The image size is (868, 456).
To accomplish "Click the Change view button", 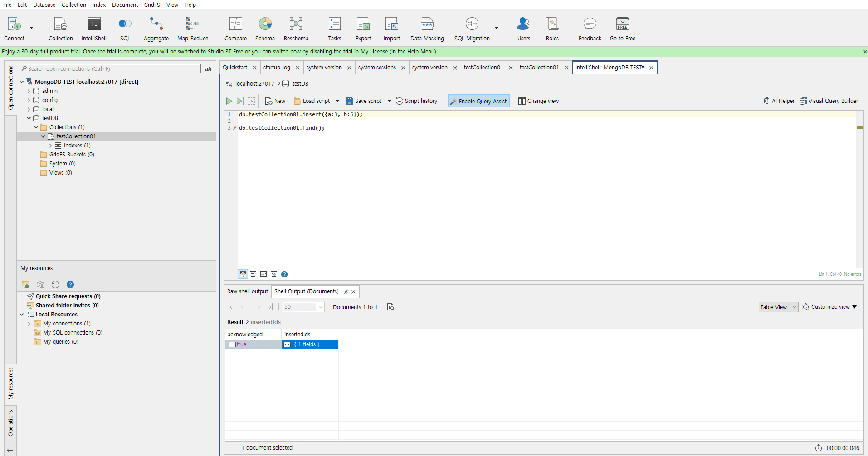I will (538, 101).
